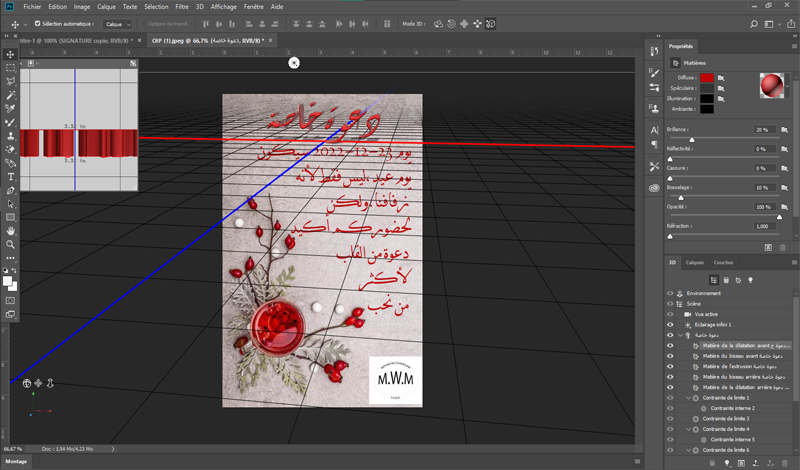This screenshot has height=470, width=800.
Task: Select the Move tool in toolbox
Action: [10, 54]
